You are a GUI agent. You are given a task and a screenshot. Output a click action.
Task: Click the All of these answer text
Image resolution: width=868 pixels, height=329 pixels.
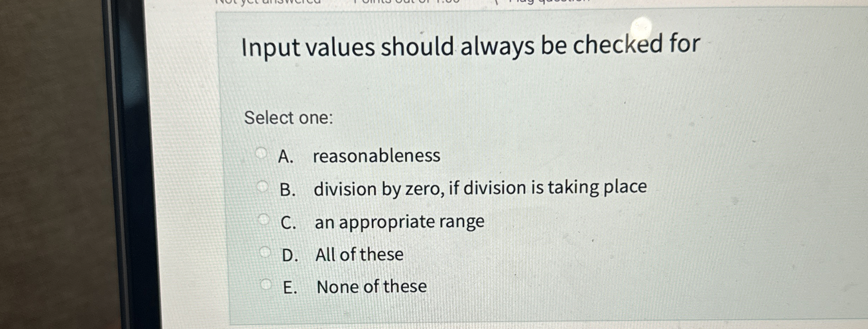point(359,255)
